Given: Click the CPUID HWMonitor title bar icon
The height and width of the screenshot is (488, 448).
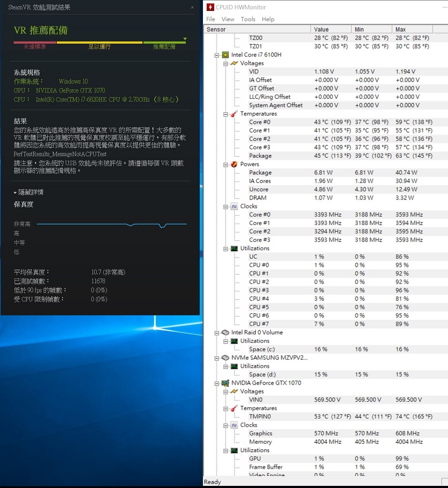Looking at the screenshot, I should (210, 7).
